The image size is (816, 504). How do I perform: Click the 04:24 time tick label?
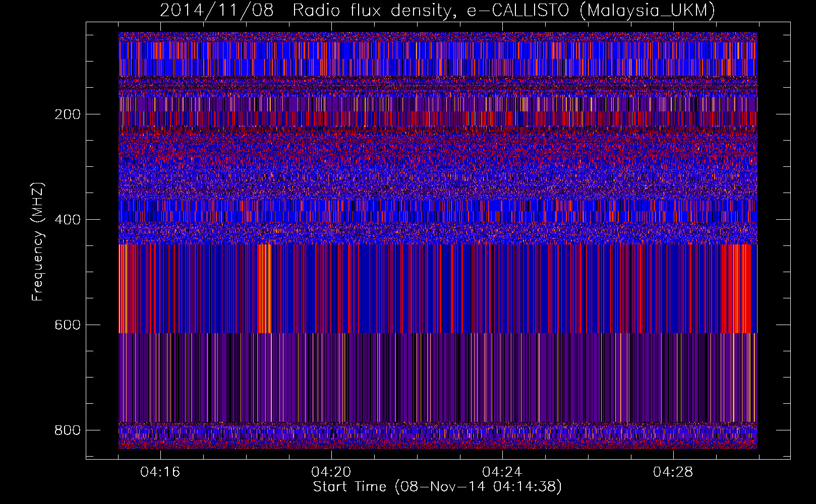502,472
